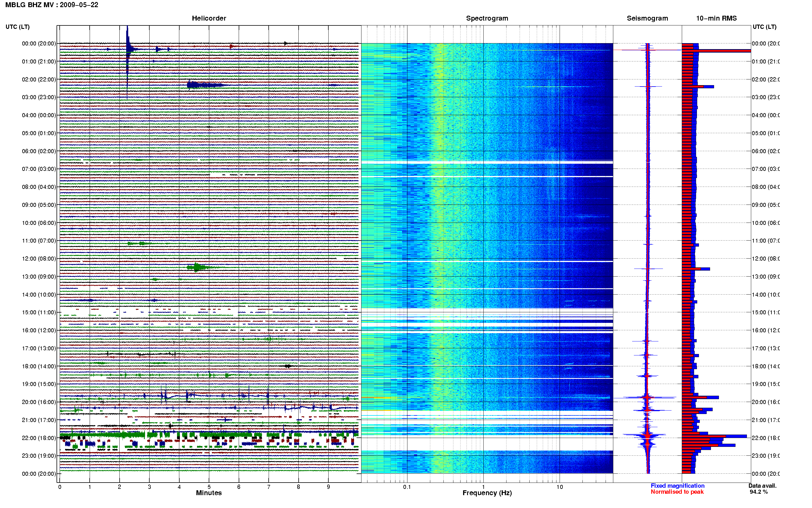Image resolution: width=812 pixels, height=508 pixels.
Task: Click tick '10' on the Frequency axis
Action: point(560,487)
